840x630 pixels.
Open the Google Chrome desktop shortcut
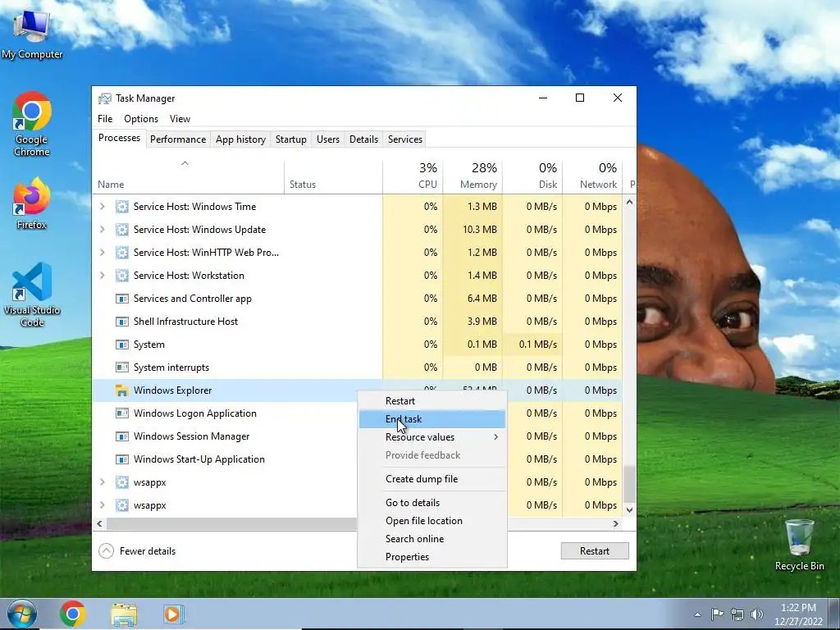pyautogui.click(x=32, y=123)
